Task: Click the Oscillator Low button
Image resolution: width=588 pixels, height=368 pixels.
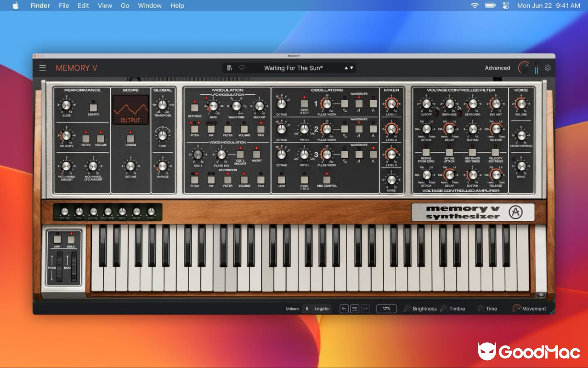Action: click(x=281, y=180)
